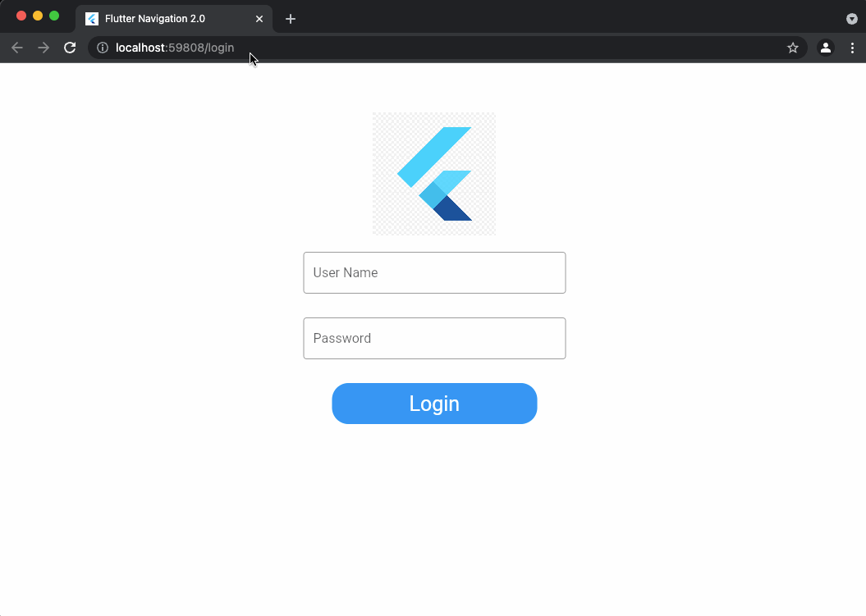Select the Flutter Navigation 2.0 tab
This screenshot has height=616, width=866.
[x=174, y=19]
